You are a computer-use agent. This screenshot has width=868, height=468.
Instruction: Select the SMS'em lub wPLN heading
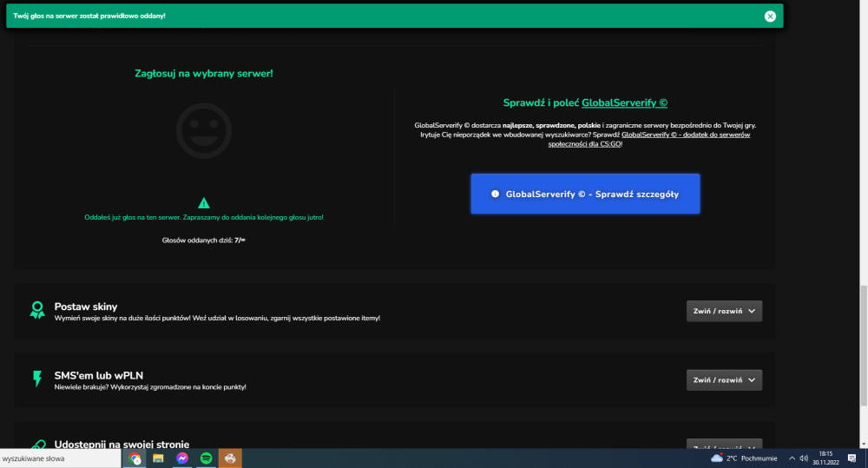[99, 375]
